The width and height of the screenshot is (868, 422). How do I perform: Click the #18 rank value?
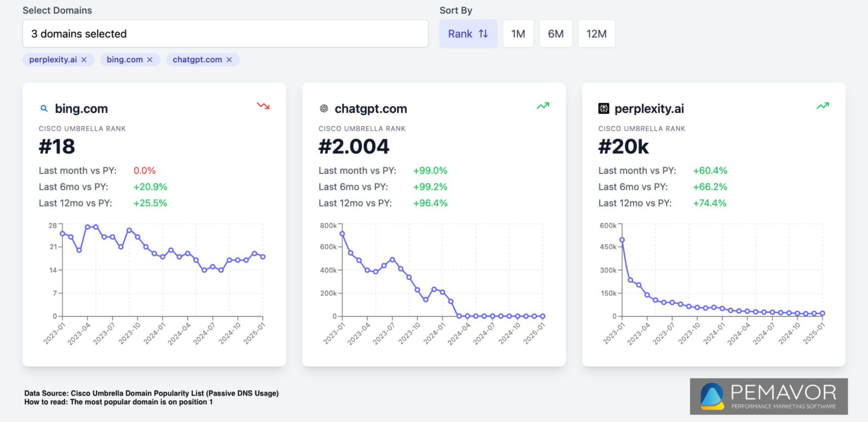(57, 146)
